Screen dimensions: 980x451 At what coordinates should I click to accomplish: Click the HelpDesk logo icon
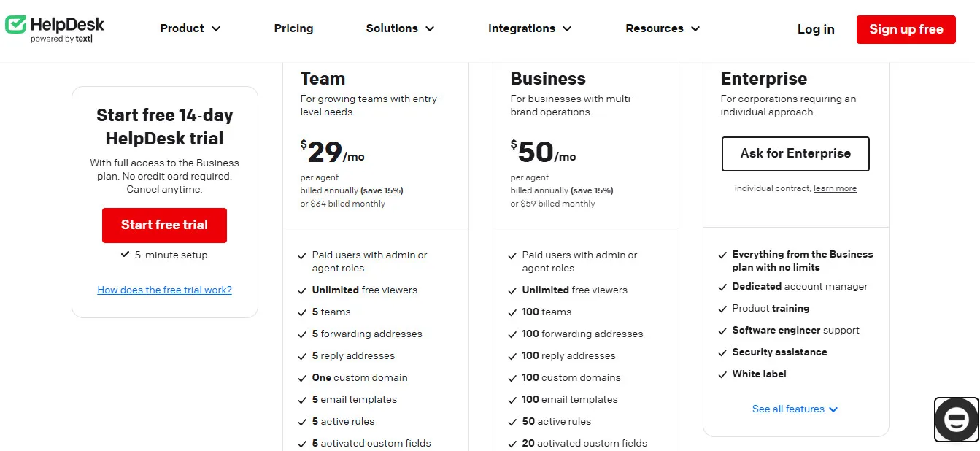tap(15, 23)
